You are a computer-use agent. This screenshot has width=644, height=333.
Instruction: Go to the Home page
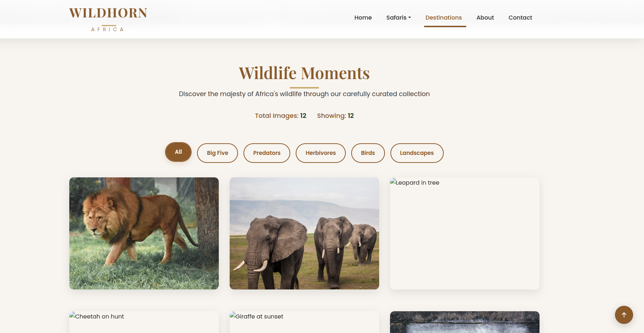(363, 17)
